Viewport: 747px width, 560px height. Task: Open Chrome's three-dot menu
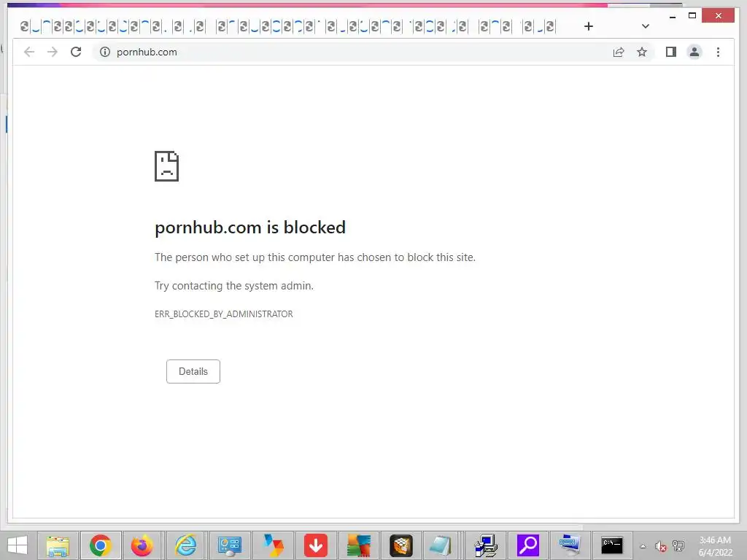point(718,52)
